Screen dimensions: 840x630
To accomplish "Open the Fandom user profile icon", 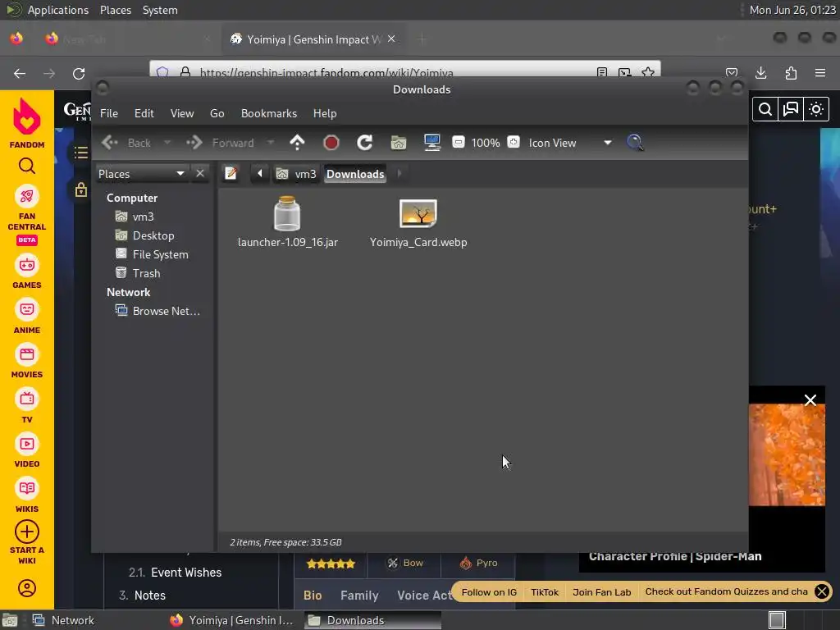I will [x=27, y=588].
